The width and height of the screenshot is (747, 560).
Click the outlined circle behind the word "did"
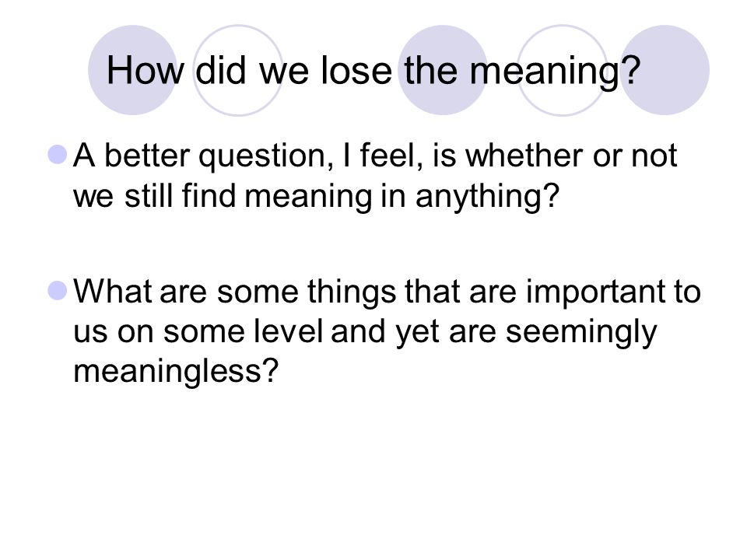coord(238,70)
